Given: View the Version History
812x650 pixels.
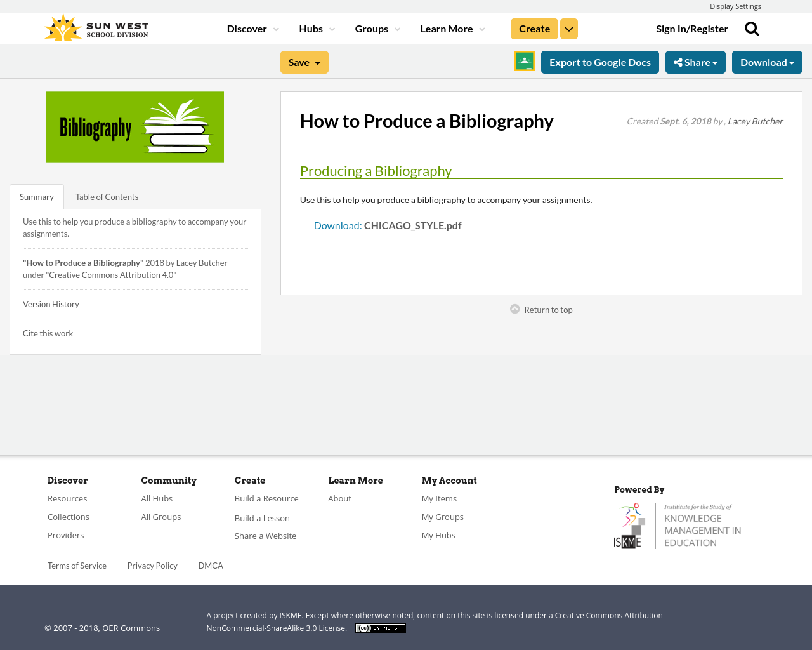Looking at the screenshot, I should point(51,303).
